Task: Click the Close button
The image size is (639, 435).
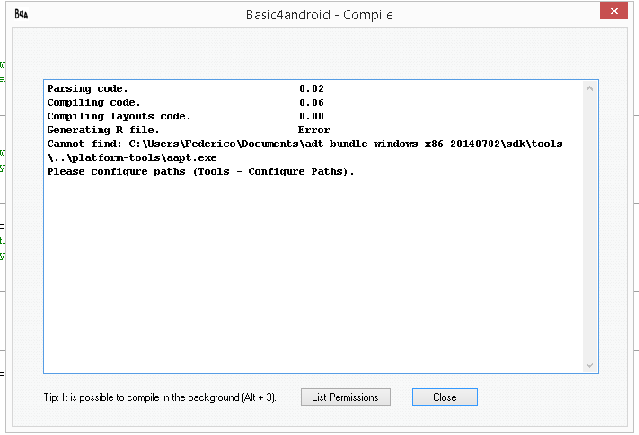Action: pos(445,397)
